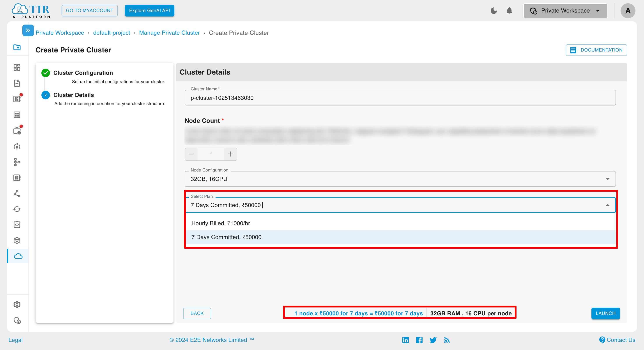Open the code brackets sidebar icon
This screenshot has width=644, height=350.
coord(17,225)
